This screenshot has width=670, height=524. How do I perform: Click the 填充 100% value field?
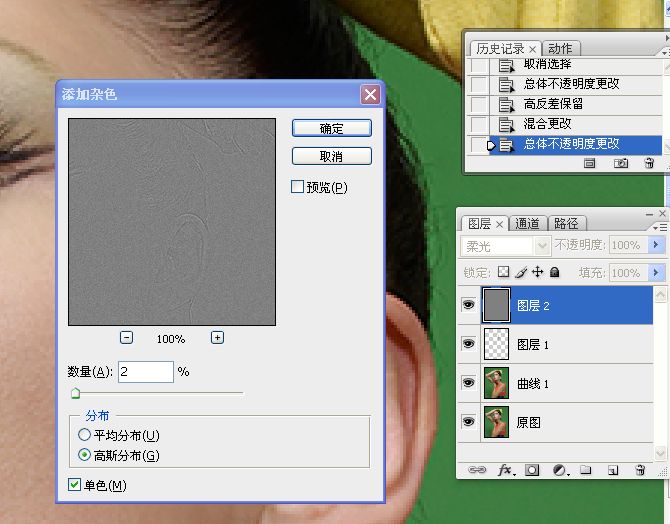point(628,273)
